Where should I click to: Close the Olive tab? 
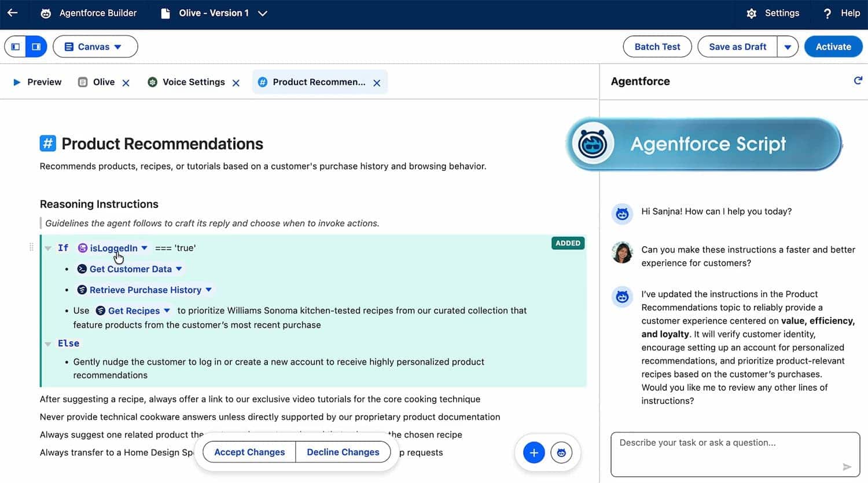pos(126,83)
